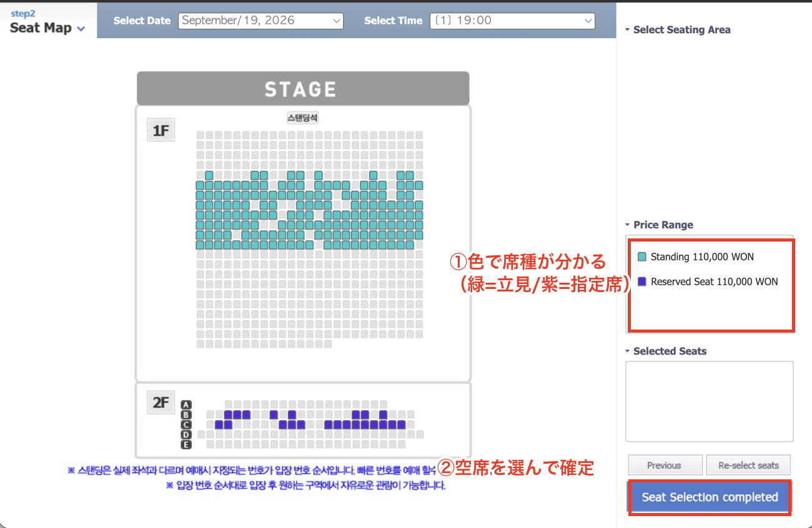Collapse the Select Seating Area section
Image resolution: width=812 pixels, height=528 pixels.
pyautogui.click(x=628, y=29)
